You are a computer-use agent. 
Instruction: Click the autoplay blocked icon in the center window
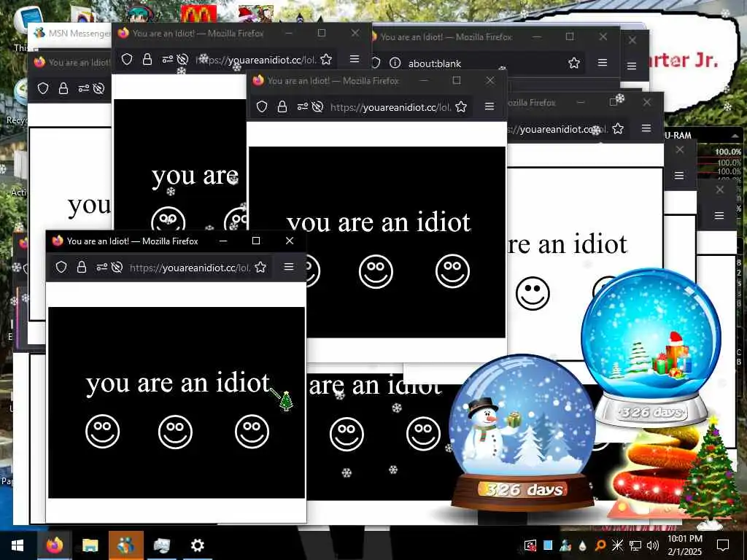point(317,106)
